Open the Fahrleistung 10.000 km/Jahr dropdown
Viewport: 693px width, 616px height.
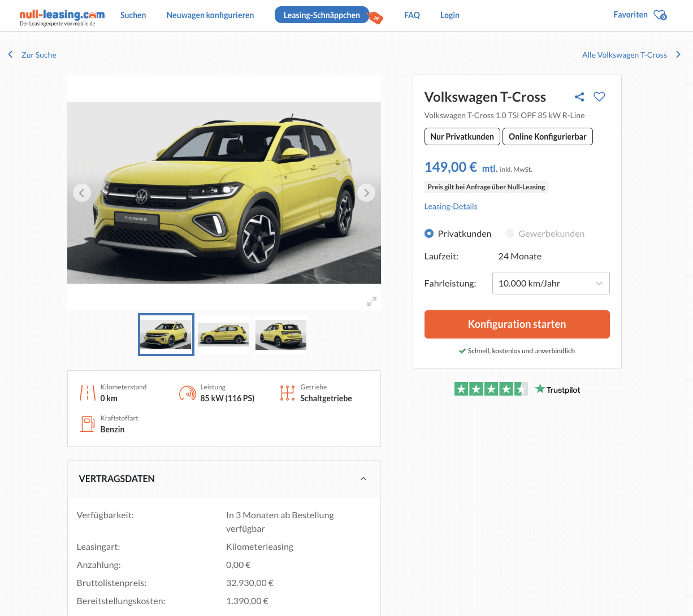[x=551, y=283]
